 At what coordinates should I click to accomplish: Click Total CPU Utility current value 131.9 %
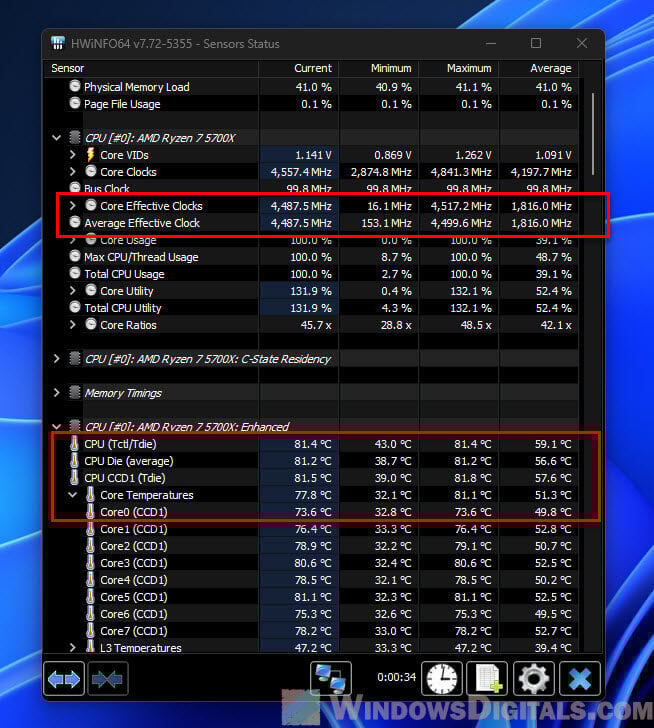311,308
